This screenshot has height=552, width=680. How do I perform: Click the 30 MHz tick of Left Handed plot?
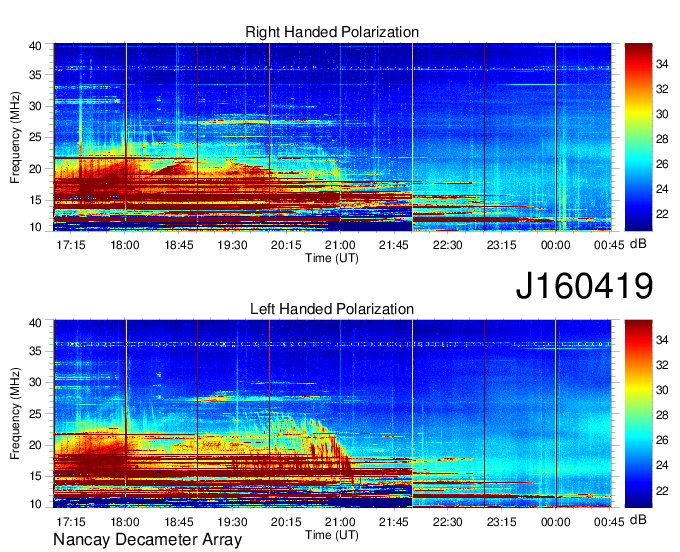point(35,382)
